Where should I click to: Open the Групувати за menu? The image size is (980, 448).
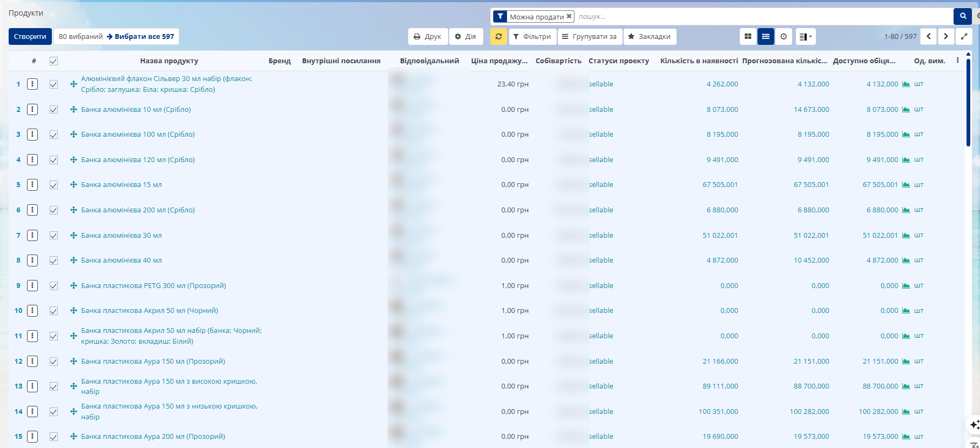[x=590, y=37]
